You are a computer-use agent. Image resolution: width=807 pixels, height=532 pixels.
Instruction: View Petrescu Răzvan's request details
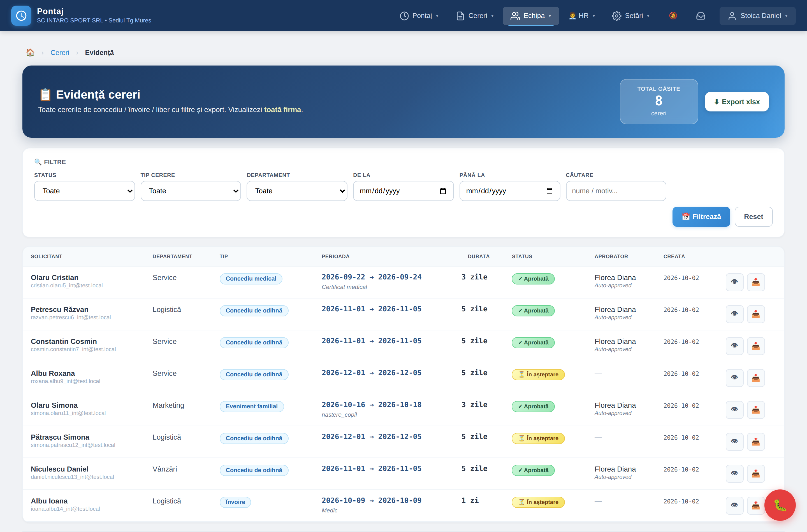pos(734,314)
